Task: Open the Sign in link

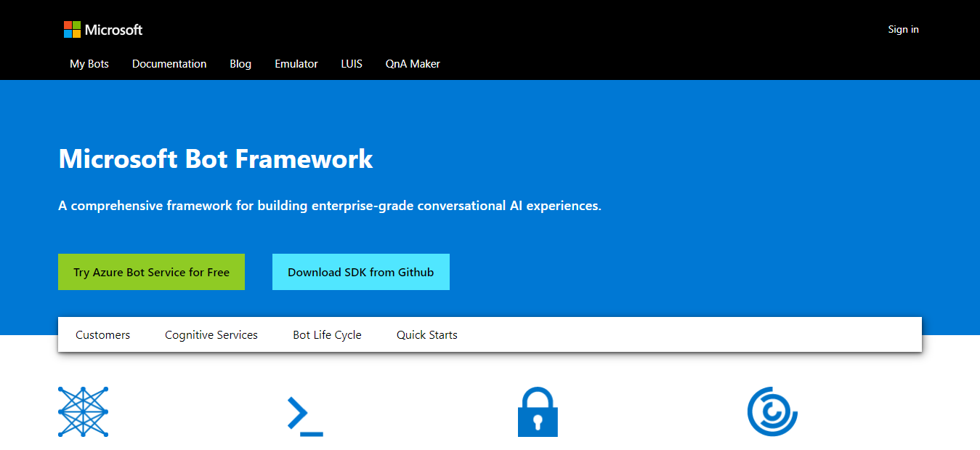Action: click(x=903, y=30)
